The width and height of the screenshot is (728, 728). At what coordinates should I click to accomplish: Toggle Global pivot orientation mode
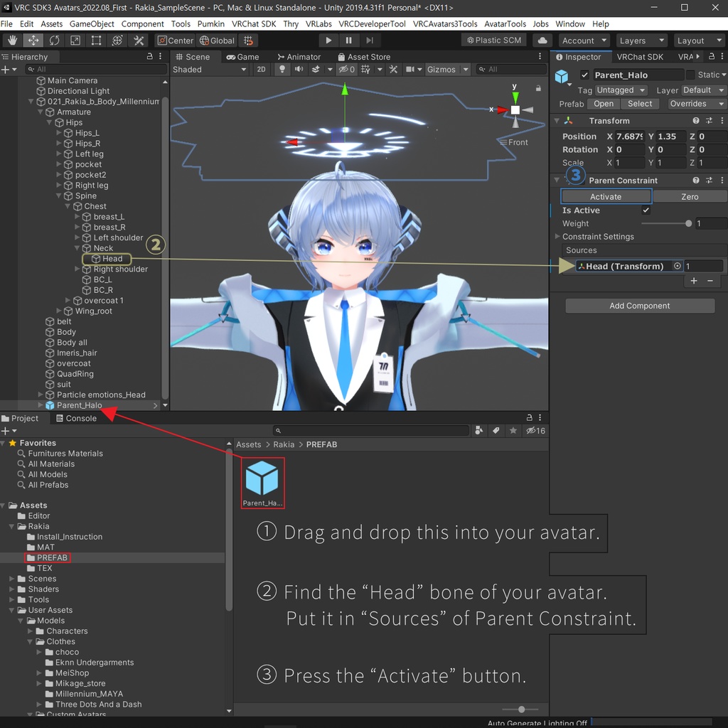tap(217, 41)
